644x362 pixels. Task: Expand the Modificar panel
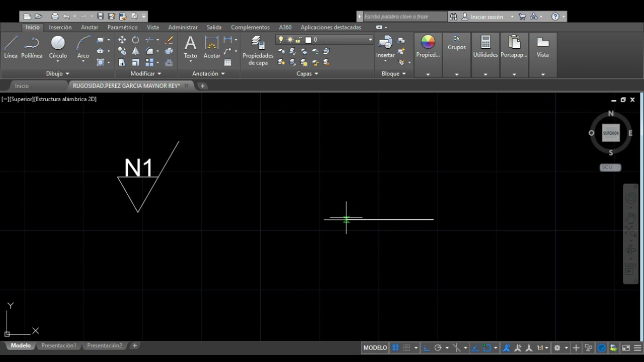[x=146, y=73]
